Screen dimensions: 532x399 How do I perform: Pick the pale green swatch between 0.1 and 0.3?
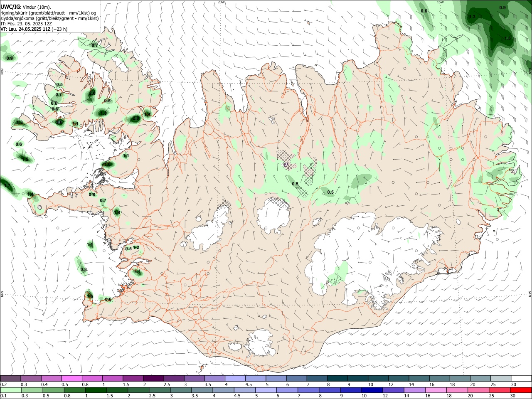click(11, 390)
